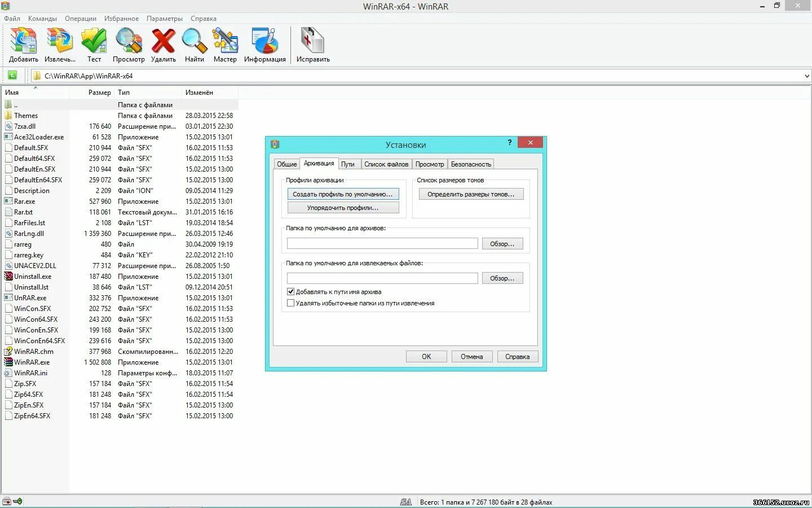The width and height of the screenshot is (812, 508).
Task: Open the Просмотр toolbar tool
Action: pos(129,41)
